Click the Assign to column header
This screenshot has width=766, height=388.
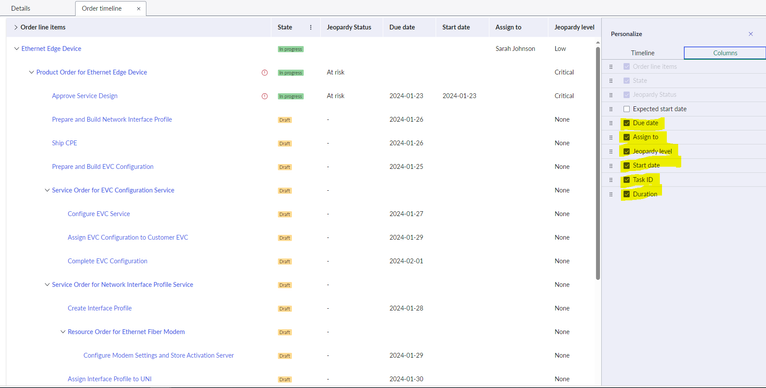point(508,27)
